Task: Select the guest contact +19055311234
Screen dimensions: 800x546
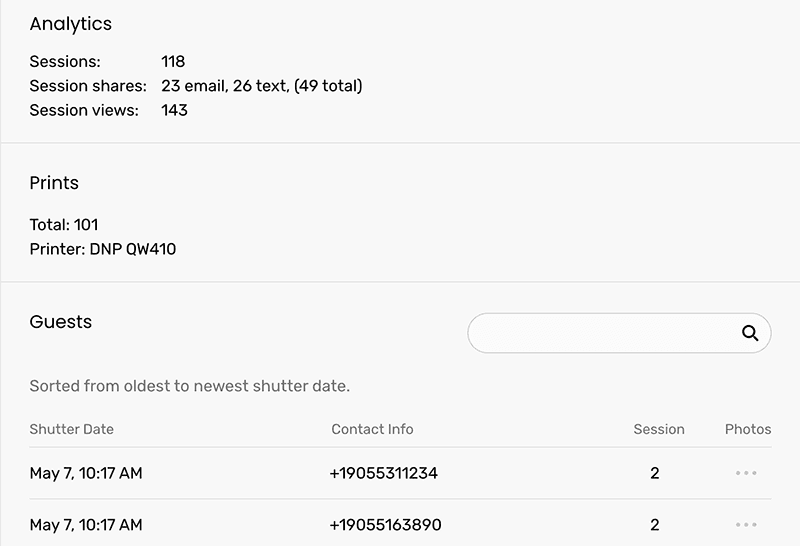Action: (384, 473)
